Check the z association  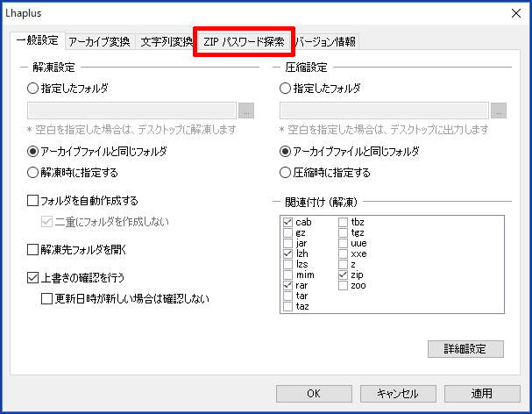tap(343, 264)
